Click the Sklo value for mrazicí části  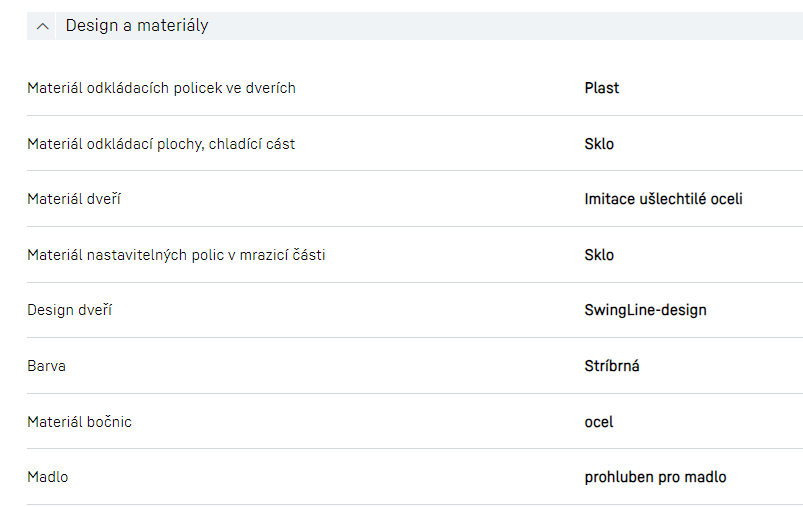click(599, 255)
